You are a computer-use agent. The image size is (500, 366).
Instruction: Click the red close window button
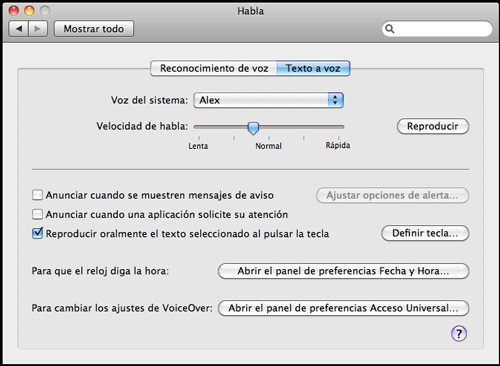14,11
